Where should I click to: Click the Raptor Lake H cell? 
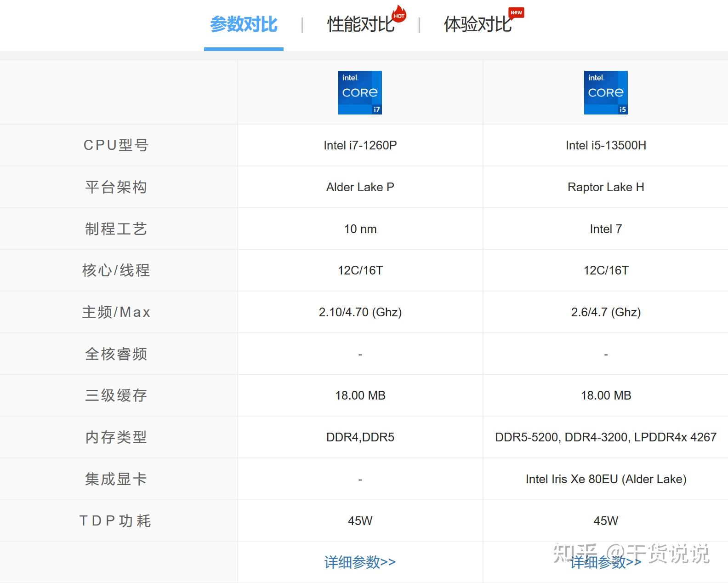tap(606, 187)
